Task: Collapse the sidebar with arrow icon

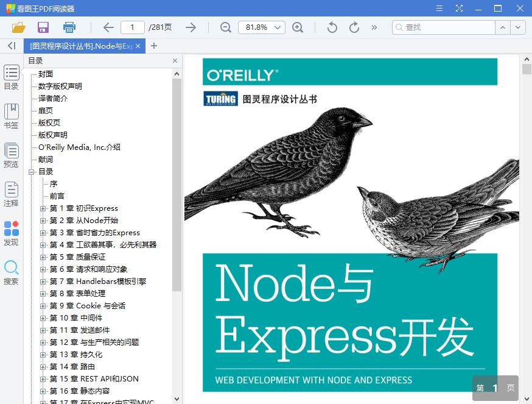Action: coord(12,46)
